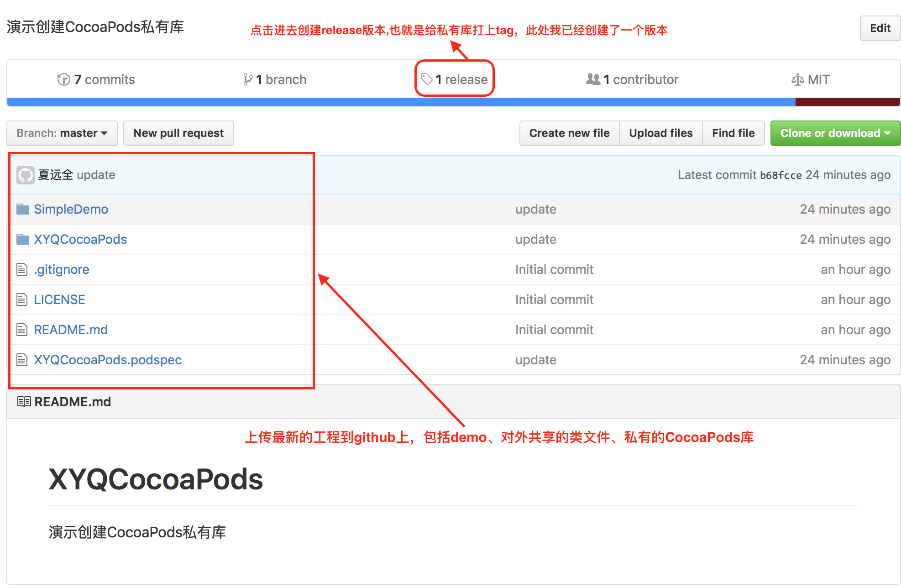
Task: Click '24 minutes ago' for XYQCocoaPods.podspec
Action: tap(845, 360)
